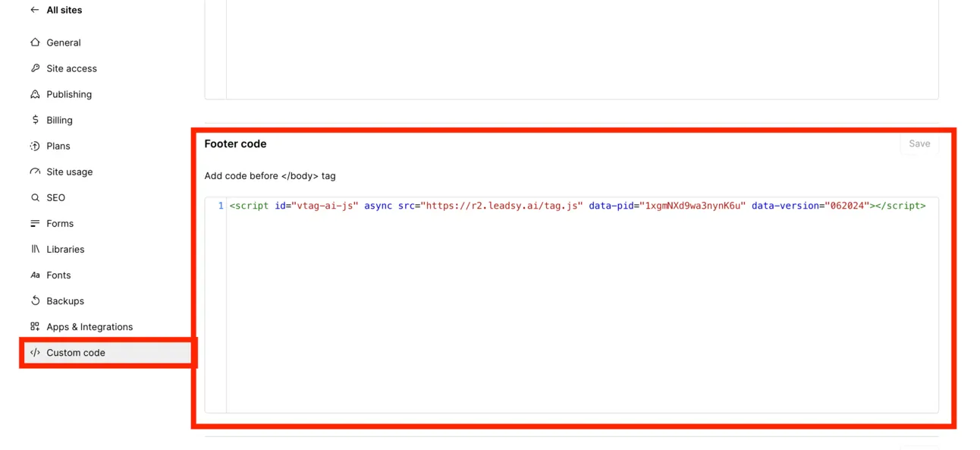Click the SEO magnifier icon
This screenshot has height=450, width=980.
pos(35,197)
